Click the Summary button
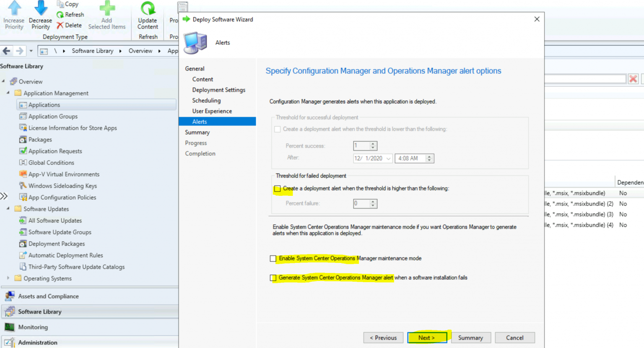 (x=470, y=338)
